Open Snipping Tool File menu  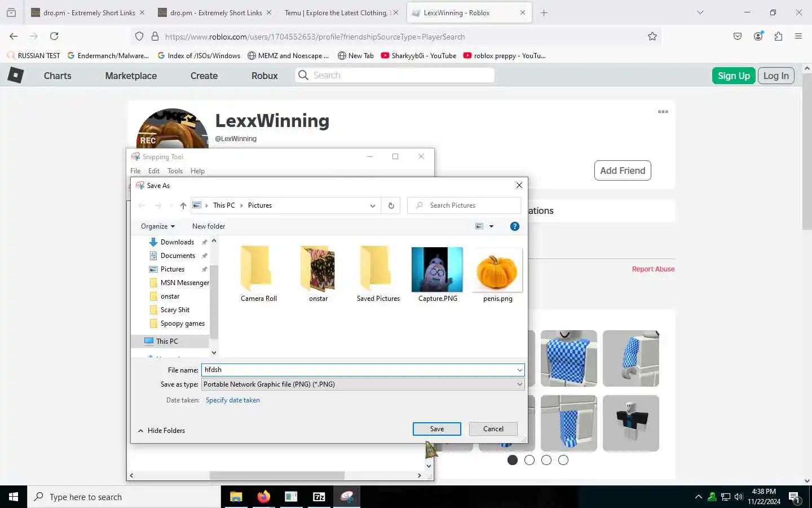tap(135, 171)
